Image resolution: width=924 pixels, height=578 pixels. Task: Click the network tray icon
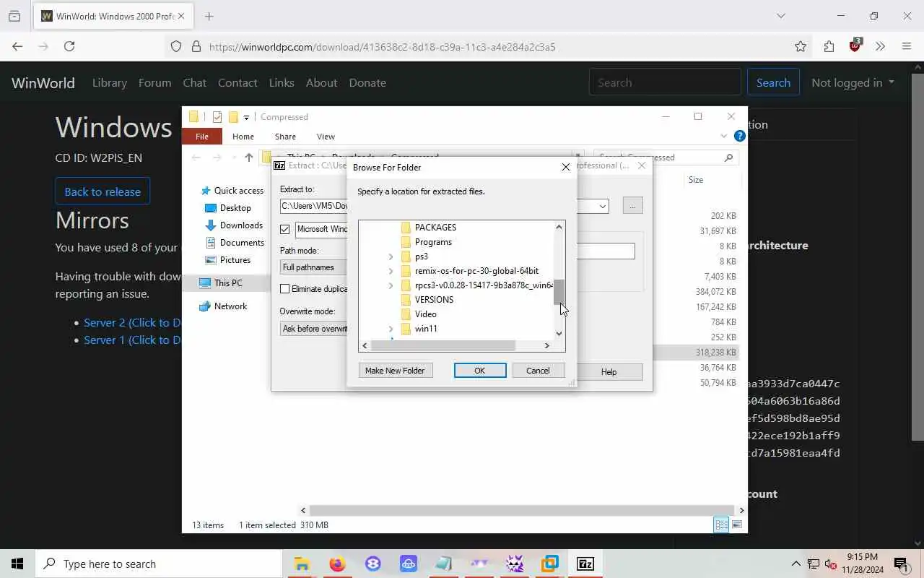point(814,564)
